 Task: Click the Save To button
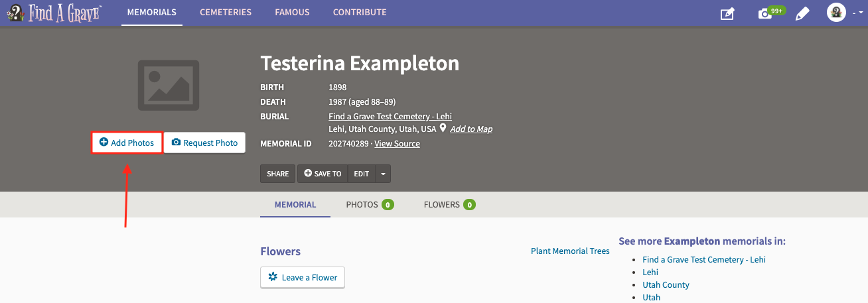pos(323,174)
